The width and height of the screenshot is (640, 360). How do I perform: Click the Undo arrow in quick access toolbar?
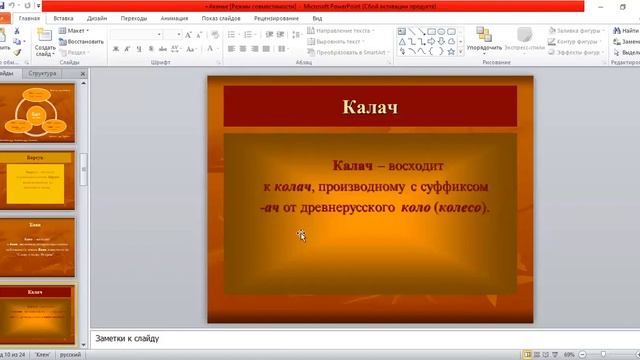coord(12,6)
